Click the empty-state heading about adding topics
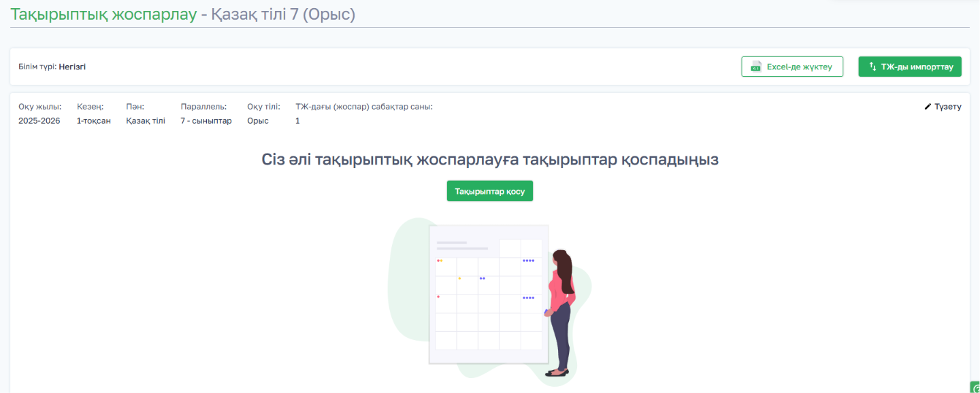Screen dimensions: 980x393 tap(490, 160)
